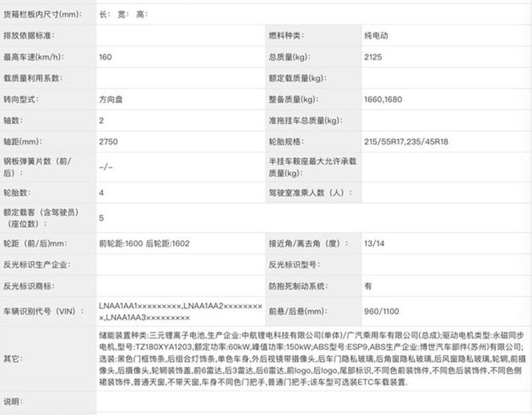Click the 钢板弹簧片数 value -/-
The height and width of the screenshot is (415, 532).
(106, 168)
